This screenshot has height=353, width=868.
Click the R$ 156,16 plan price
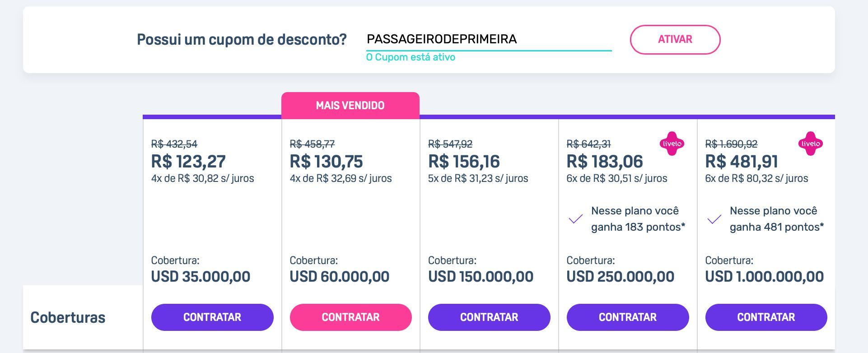click(464, 162)
